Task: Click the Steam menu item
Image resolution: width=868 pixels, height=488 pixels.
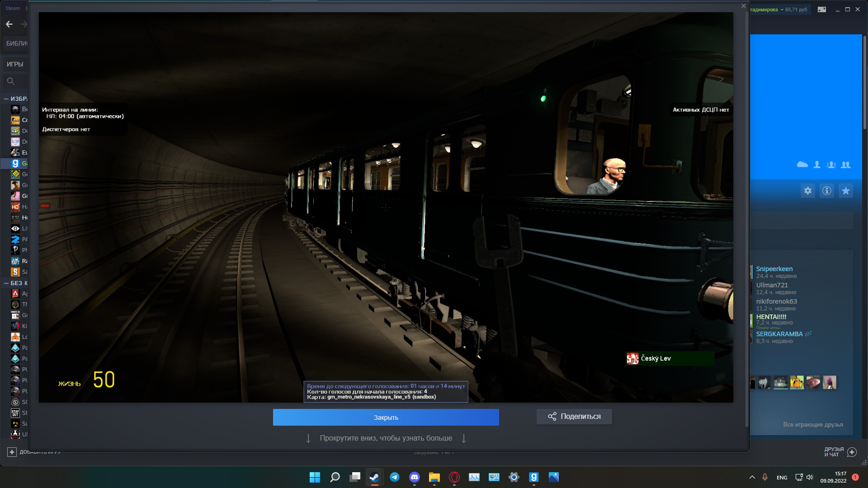Action: (x=13, y=8)
